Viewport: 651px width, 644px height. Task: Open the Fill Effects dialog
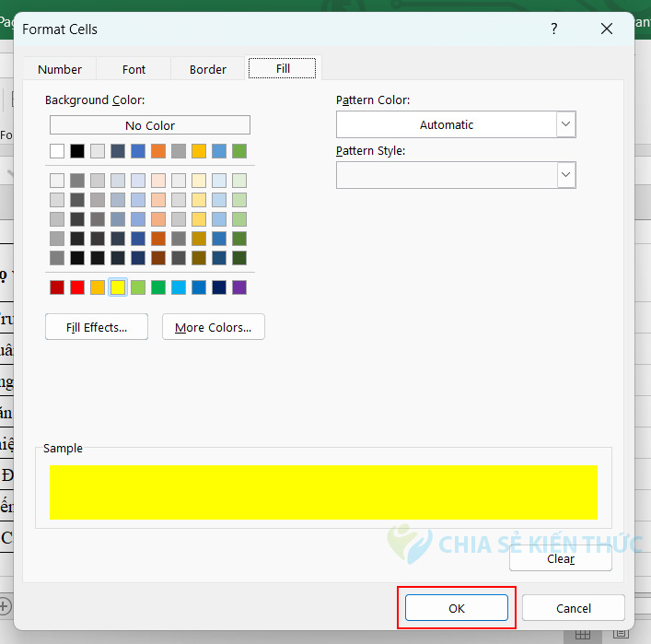pos(97,327)
